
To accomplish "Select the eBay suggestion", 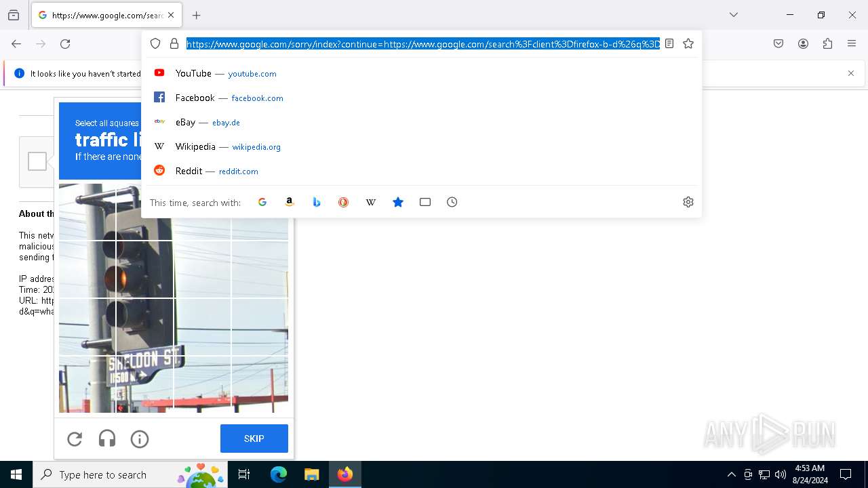I will [421, 122].
